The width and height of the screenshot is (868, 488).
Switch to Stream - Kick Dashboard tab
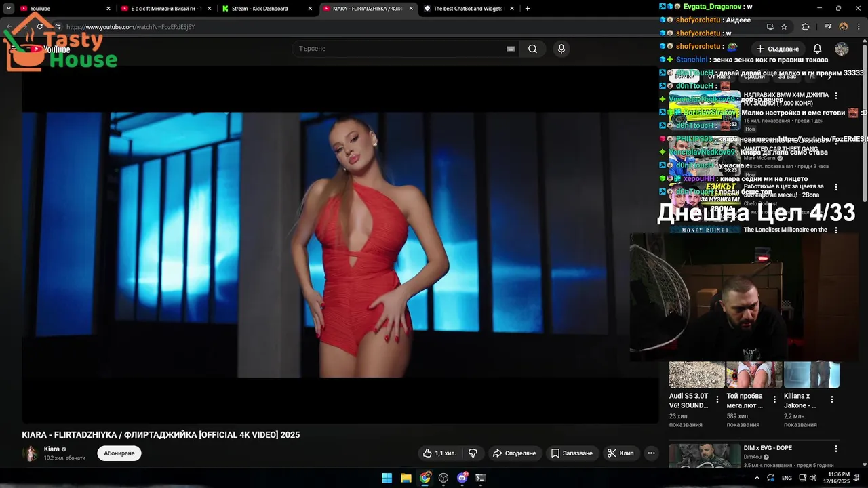pyautogui.click(x=267, y=9)
